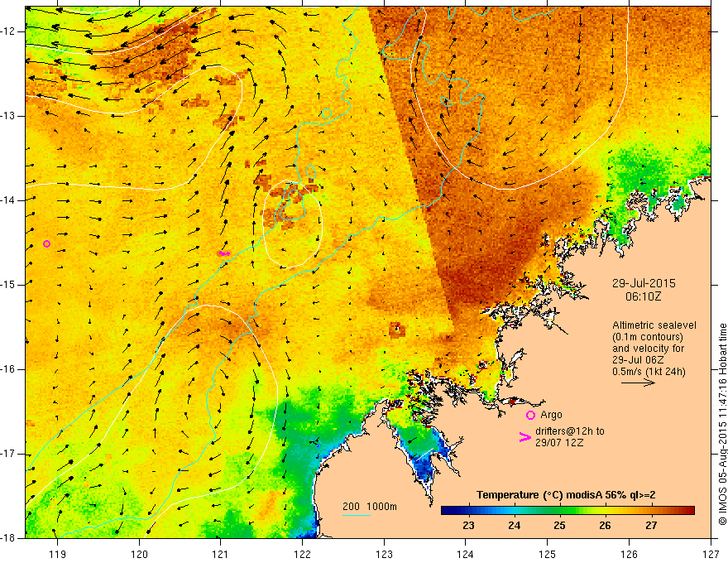Click the latitude axis label -17
Screen dimensions: 728x563
[9, 454]
